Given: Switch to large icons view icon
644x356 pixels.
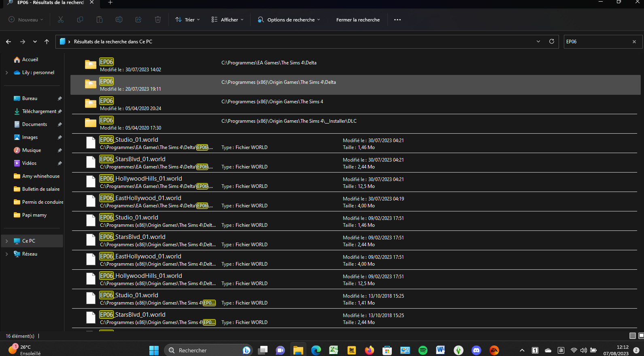Looking at the screenshot, I should (x=641, y=336).
